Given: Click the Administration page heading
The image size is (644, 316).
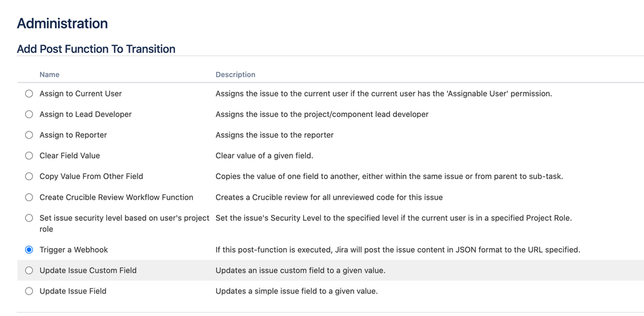Looking at the screenshot, I should tap(63, 23).
